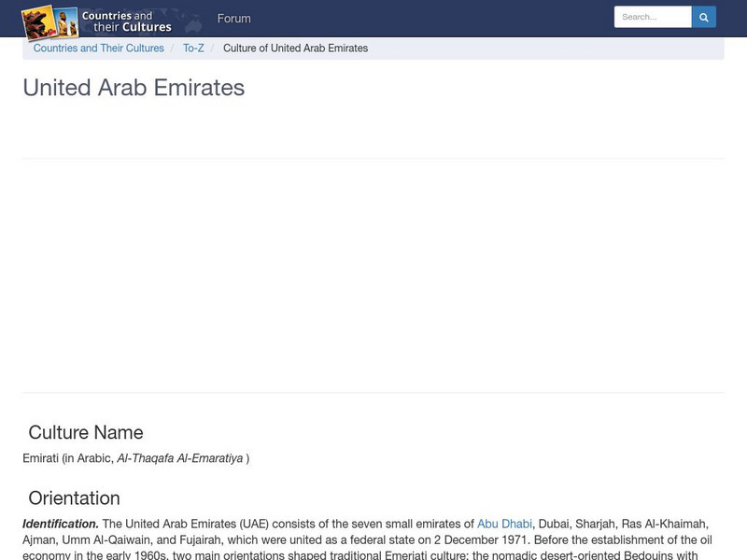Open the Forum menu item

point(234,18)
